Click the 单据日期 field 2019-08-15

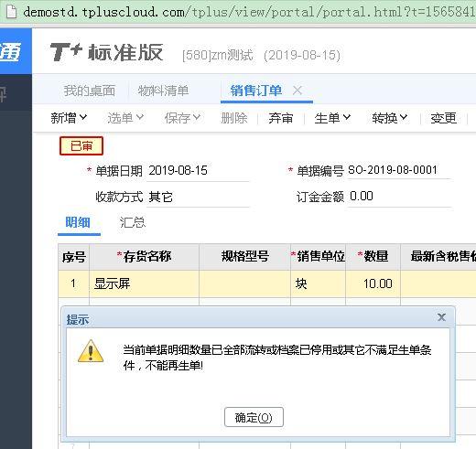point(198,171)
